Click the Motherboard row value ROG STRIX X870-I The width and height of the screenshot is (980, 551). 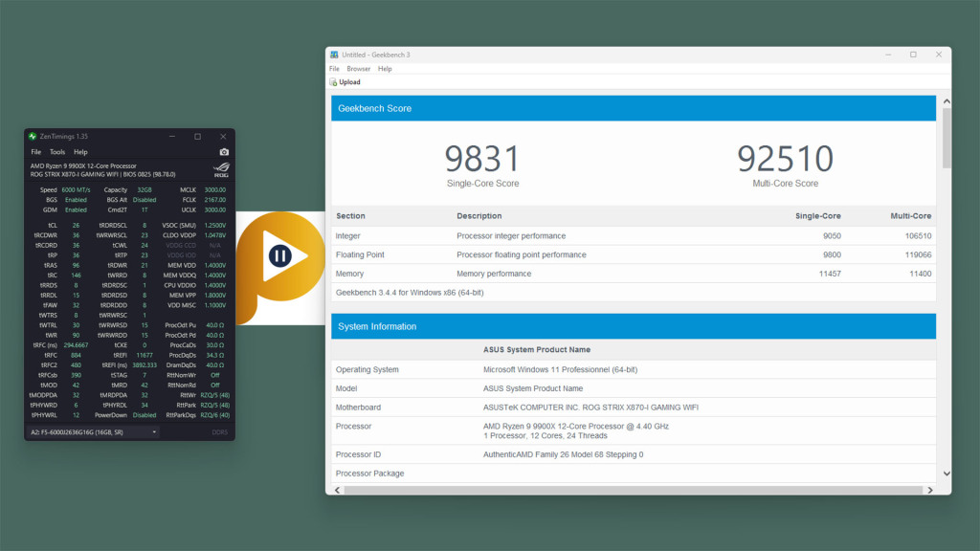(x=590, y=408)
